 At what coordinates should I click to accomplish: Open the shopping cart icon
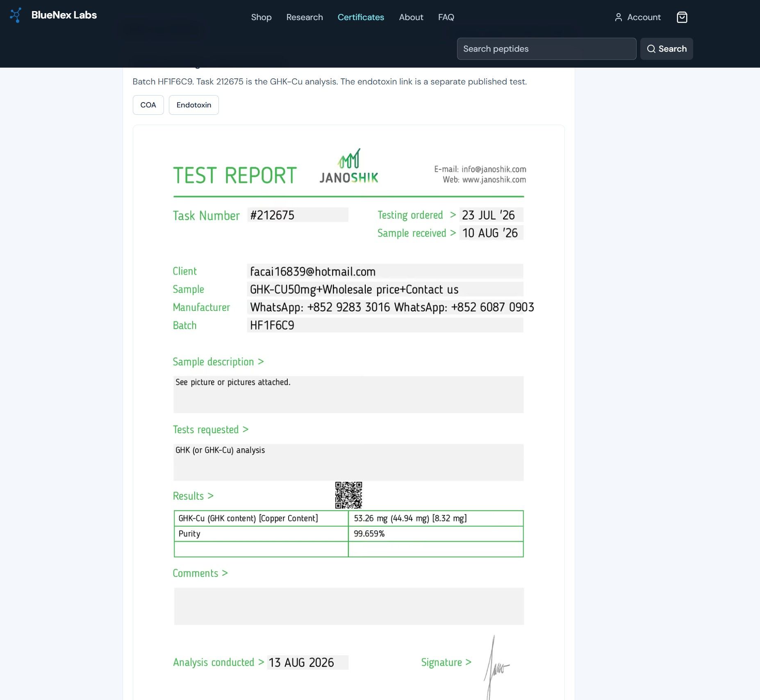tap(682, 17)
